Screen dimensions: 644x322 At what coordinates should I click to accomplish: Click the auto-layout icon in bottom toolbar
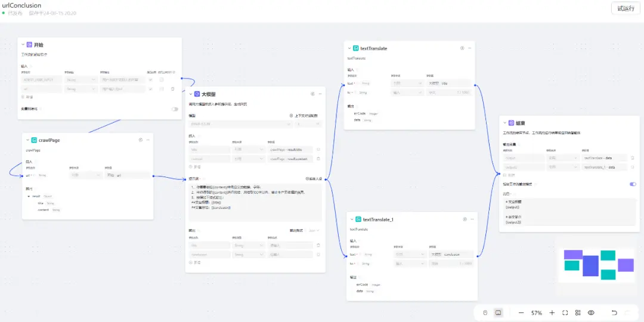click(578, 312)
